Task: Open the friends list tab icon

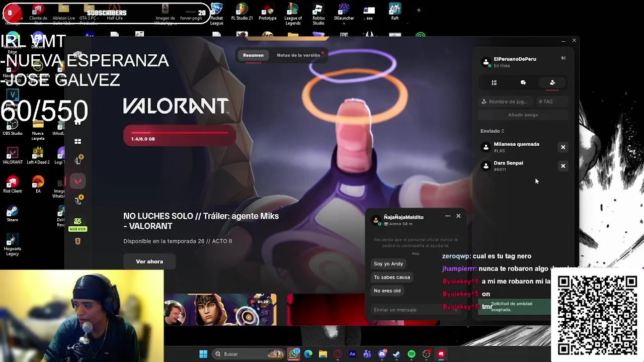Action: tap(494, 82)
